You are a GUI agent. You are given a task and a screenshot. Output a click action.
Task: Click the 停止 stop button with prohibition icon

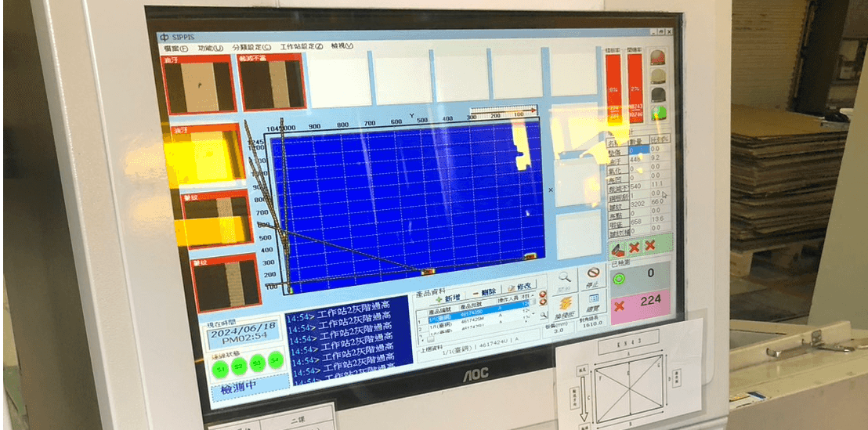pos(593,278)
